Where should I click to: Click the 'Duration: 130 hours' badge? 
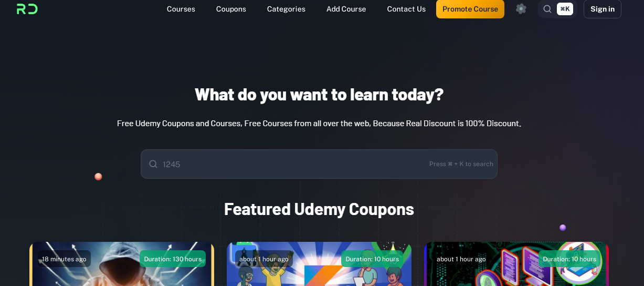point(173,259)
